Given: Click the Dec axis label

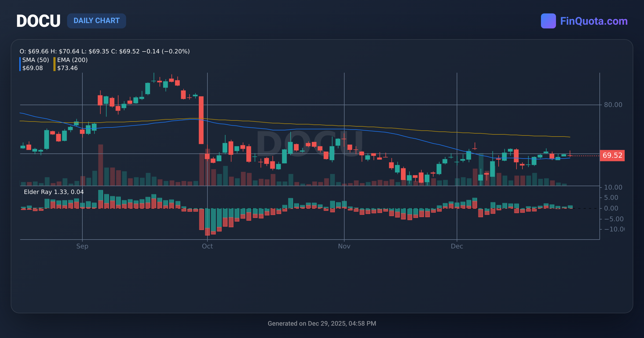Looking at the screenshot, I should click(x=458, y=246).
